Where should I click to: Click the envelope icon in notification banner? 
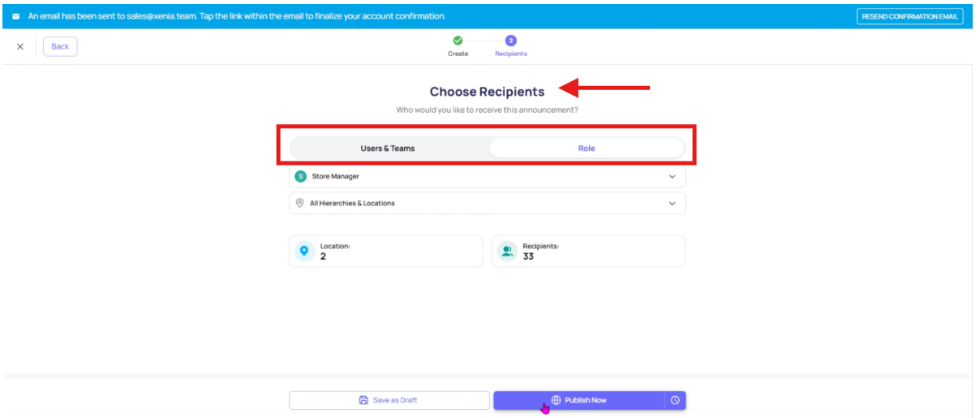click(x=16, y=16)
